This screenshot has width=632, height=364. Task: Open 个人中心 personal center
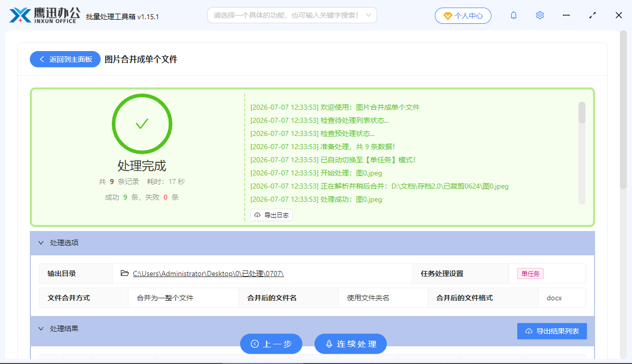pos(463,16)
